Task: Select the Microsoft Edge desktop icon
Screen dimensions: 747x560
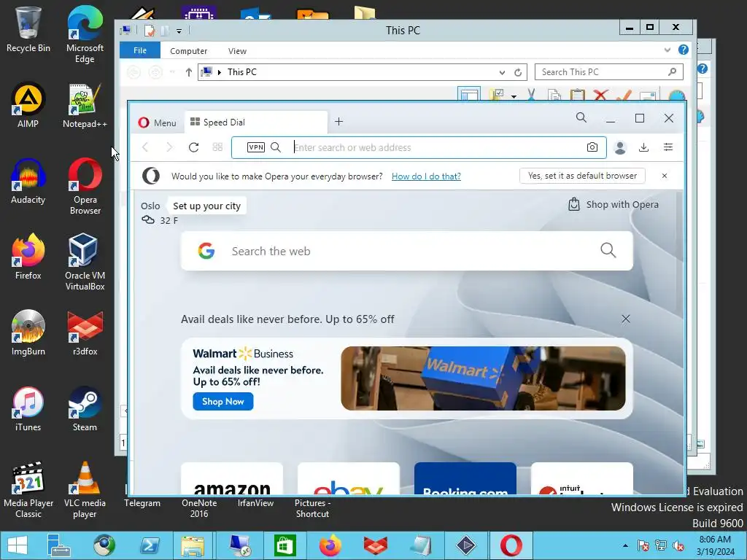Action: pos(85,34)
